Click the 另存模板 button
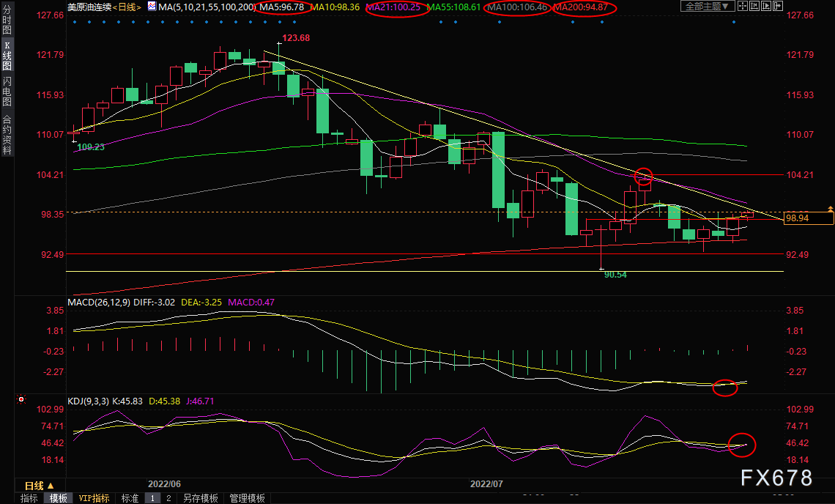 pos(200,498)
